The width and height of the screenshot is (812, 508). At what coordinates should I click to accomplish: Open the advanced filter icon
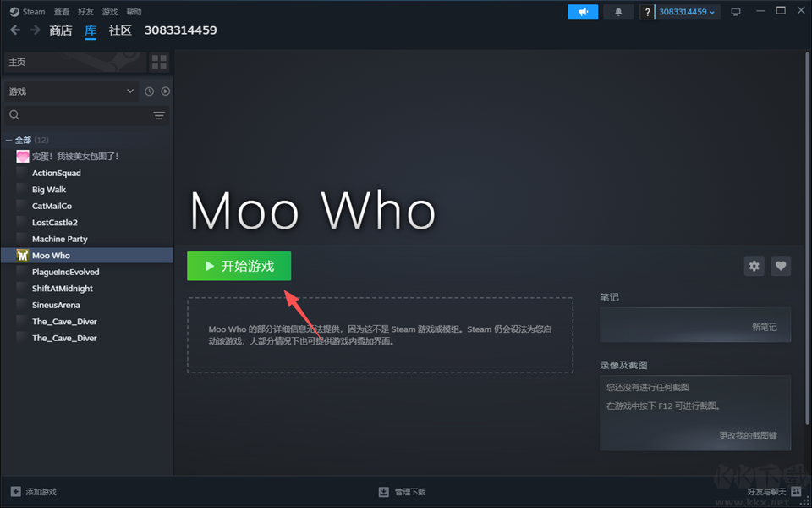(x=159, y=115)
